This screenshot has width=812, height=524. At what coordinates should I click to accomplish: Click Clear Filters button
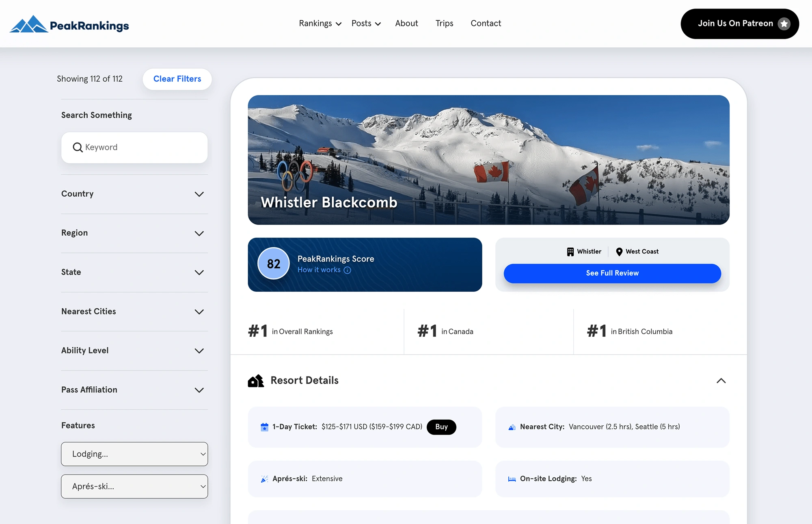177,79
